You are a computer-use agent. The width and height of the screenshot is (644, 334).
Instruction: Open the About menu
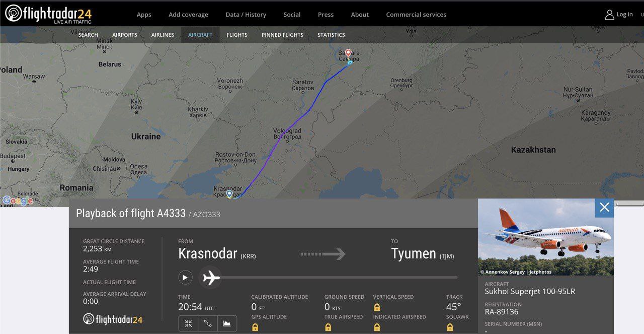click(x=360, y=15)
